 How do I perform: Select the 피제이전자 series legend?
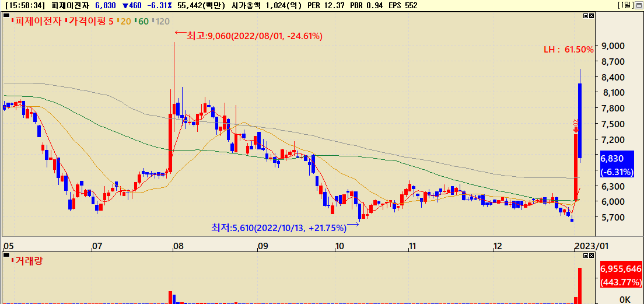tap(37, 22)
